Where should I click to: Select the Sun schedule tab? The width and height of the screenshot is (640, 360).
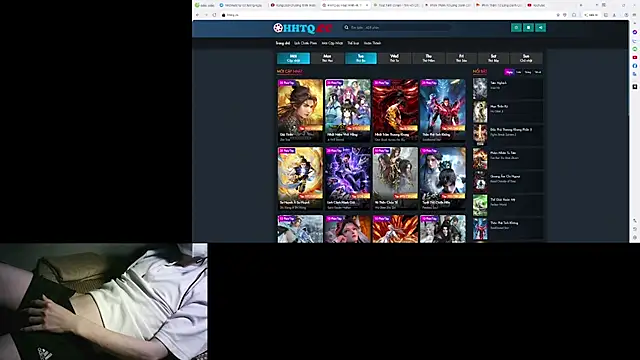pos(526,58)
